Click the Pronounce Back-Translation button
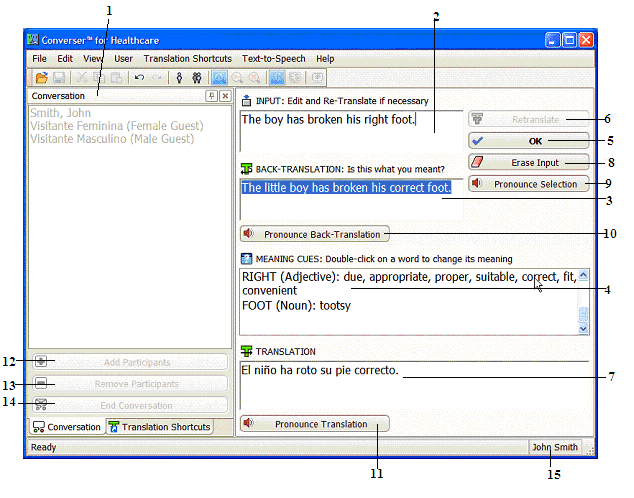Screen dimensions: 634x498 (x=314, y=234)
